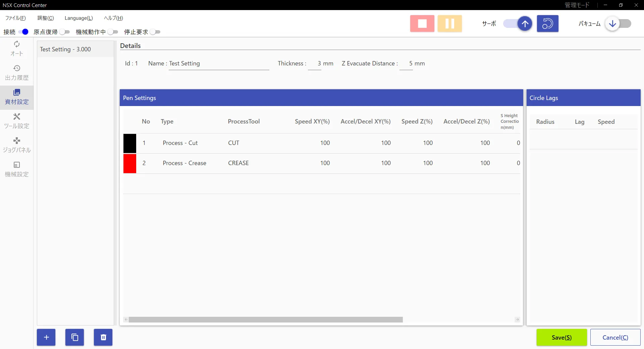The width and height of the screenshot is (644, 349).
Task: Click Speed XY value 100 in Cut row
Action: tap(325, 143)
